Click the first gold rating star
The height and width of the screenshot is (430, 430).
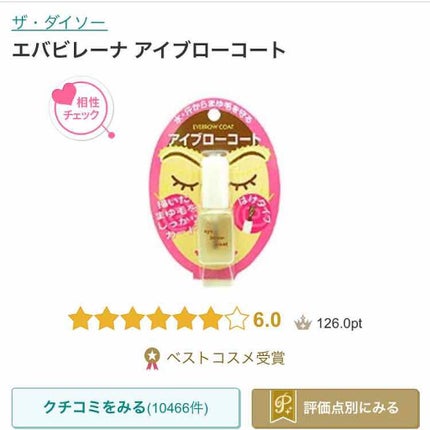[80, 319]
